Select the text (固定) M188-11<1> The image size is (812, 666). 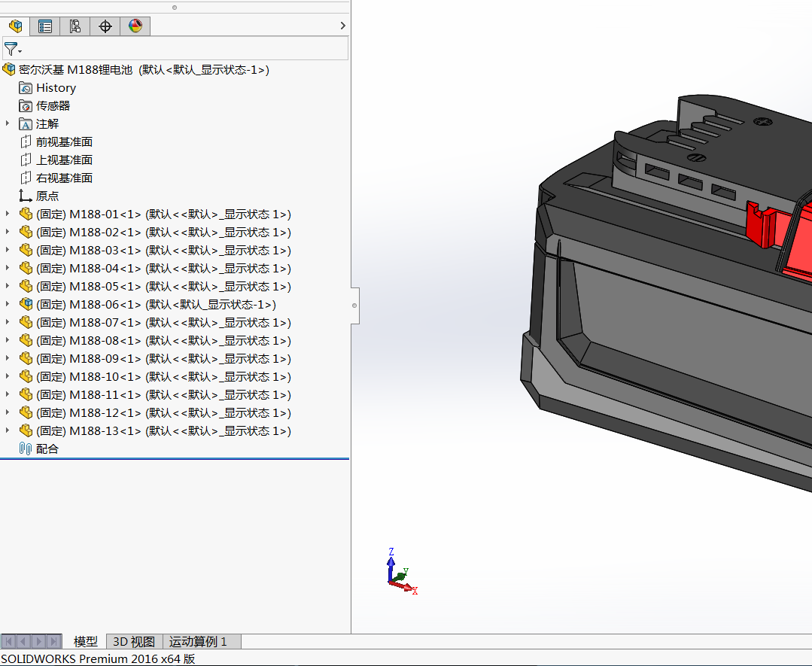[x=89, y=395]
